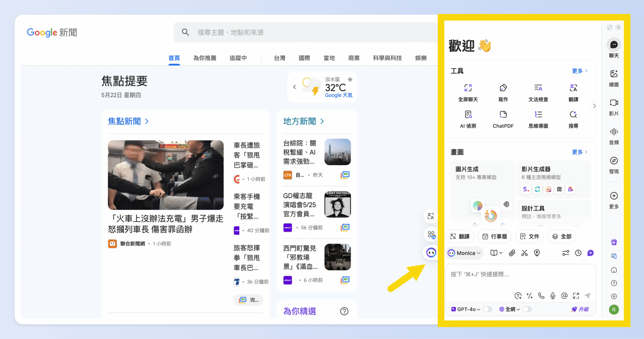
Task: Click the 翻譯 chip above chat input
Action: click(460, 236)
